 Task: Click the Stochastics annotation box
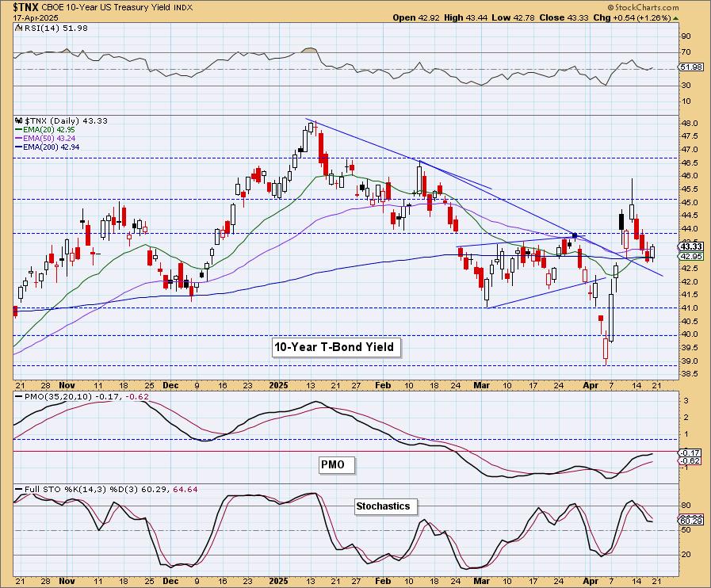tap(385, 506)
